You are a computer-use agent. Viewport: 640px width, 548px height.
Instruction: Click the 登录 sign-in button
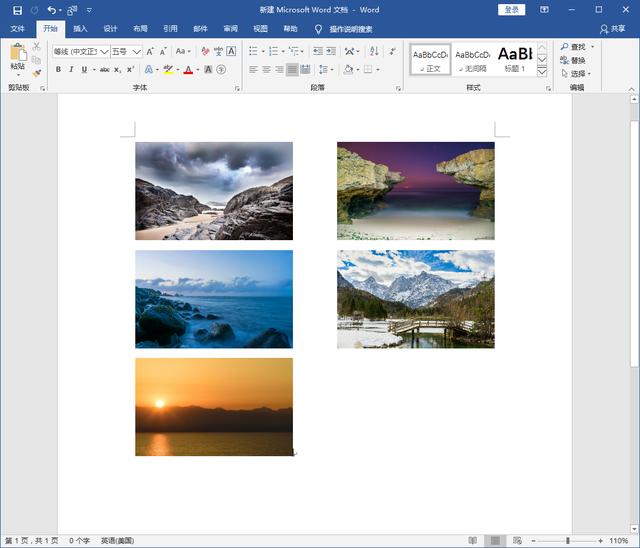(x=511, y=10)
